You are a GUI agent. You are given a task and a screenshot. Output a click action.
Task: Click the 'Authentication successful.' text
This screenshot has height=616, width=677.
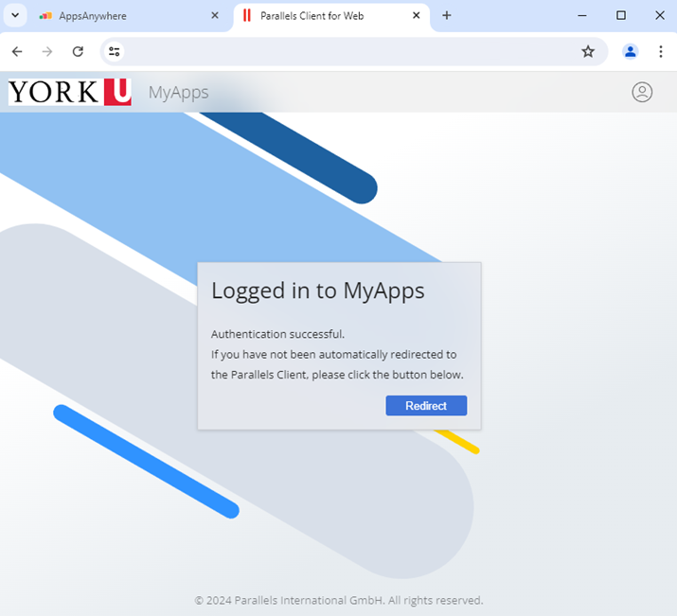(x=277, y=334)
